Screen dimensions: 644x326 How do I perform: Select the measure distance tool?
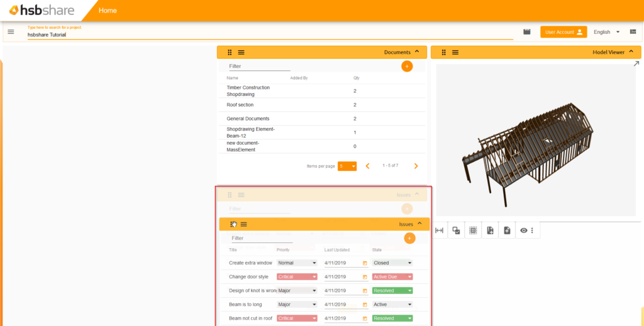439,231
